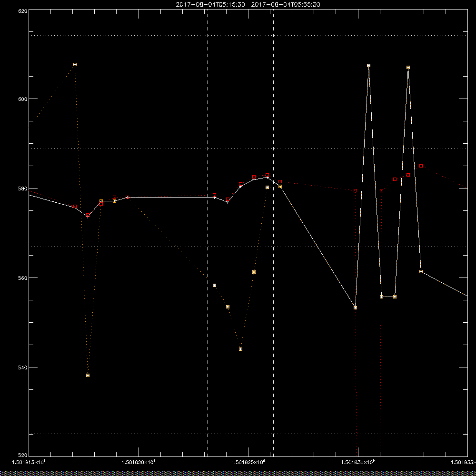Select the 580 y-axis label

click(23, 188)
